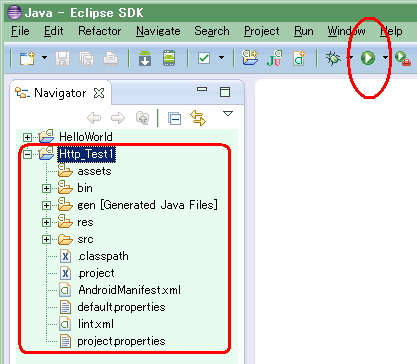The image size is (417, 364).
Task: Select the HelloWorld project
Action: [x=86, y=137]
